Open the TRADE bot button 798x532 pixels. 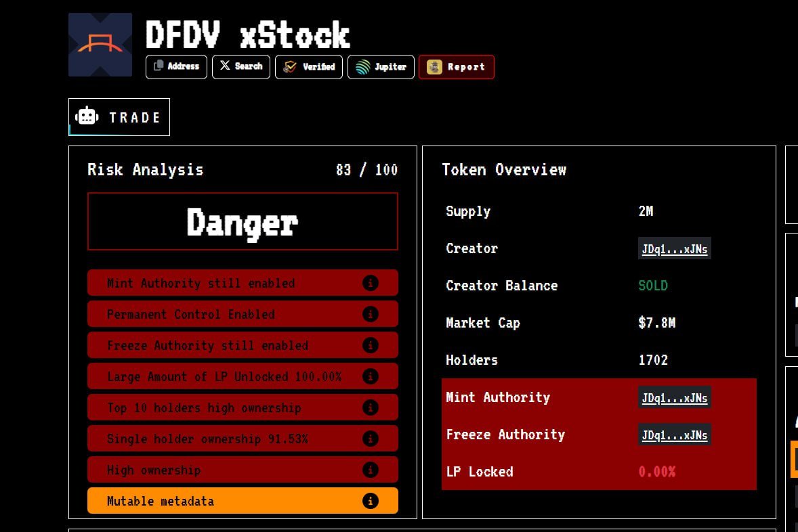point(119,117)
